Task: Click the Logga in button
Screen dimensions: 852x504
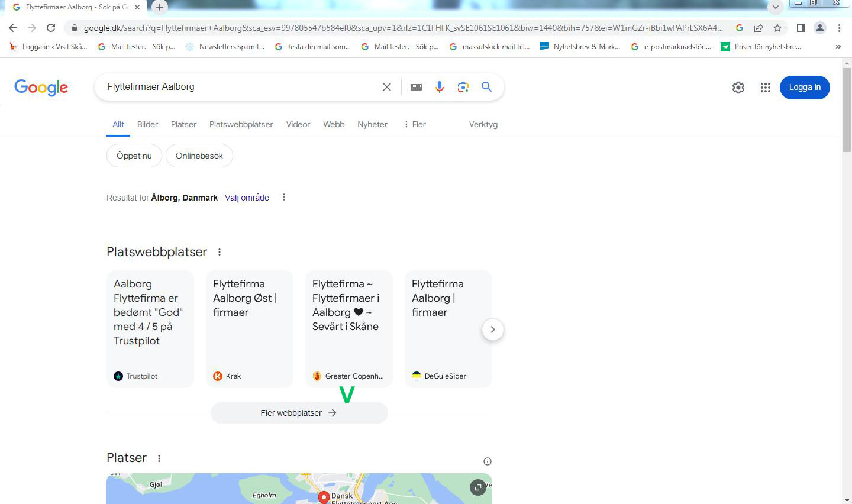Action: tap(805, 88)
